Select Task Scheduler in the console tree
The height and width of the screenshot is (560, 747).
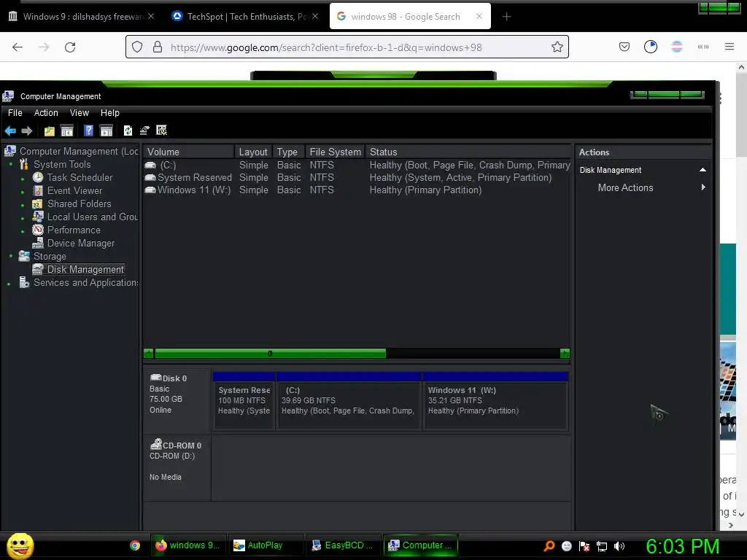tap(80, 178)
